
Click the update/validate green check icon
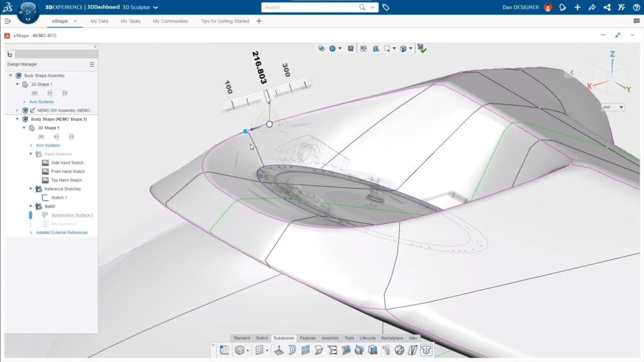click(x=422, y=48)
